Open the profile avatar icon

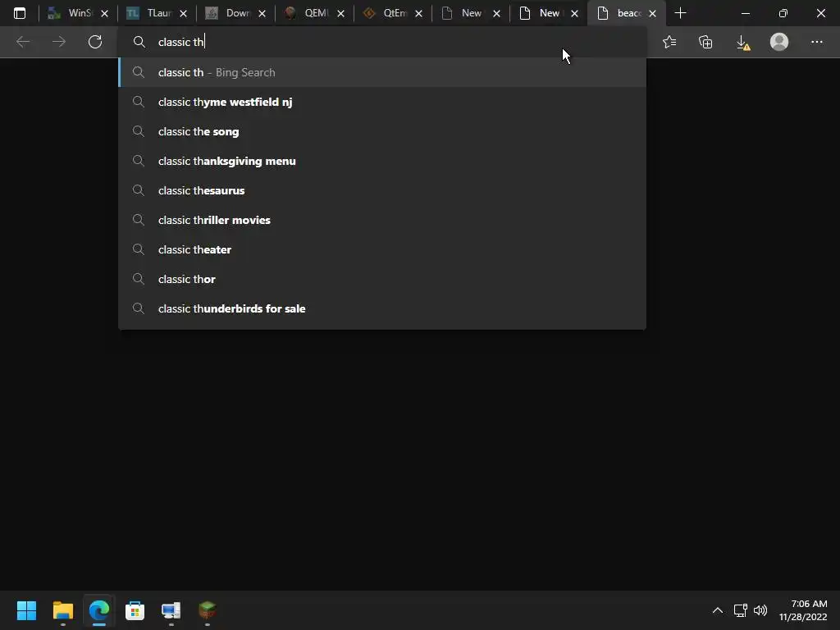pyautogui.click(x=779, y=42)
